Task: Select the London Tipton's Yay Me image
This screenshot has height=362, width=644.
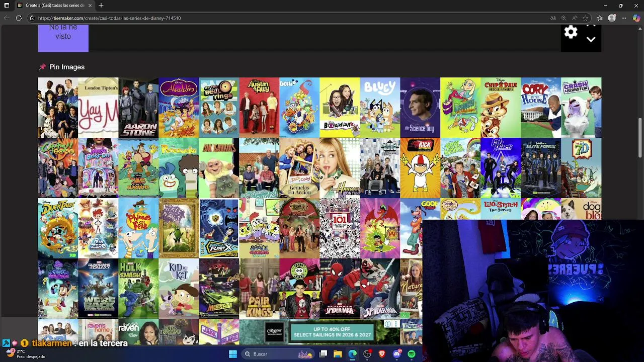Action: [98, 107]
